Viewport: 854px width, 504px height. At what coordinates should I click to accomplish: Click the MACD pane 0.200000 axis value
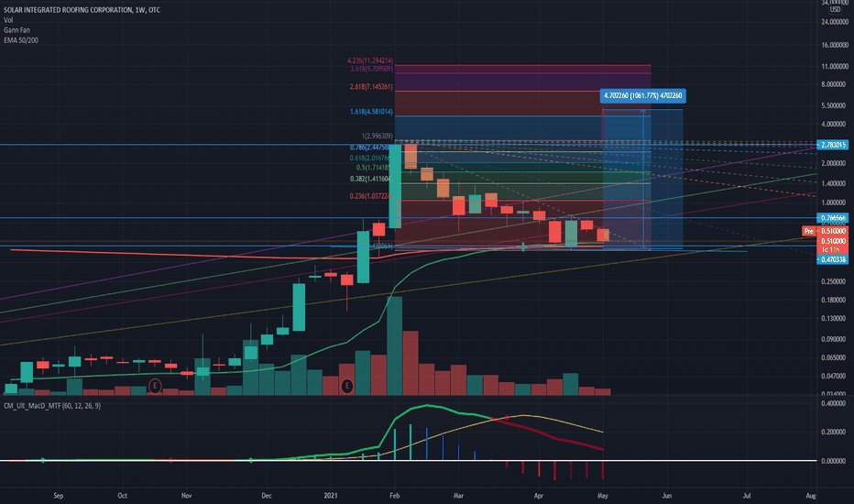point(835,433)
